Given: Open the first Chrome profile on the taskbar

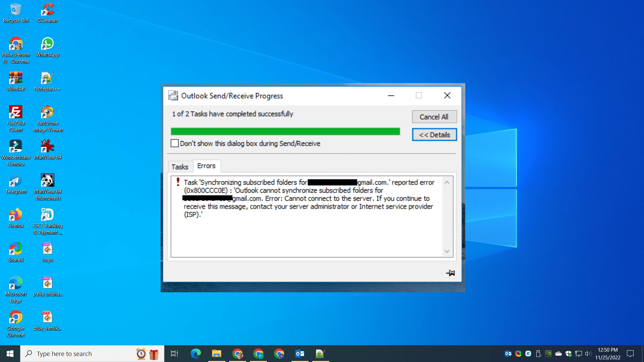Looking at the screenshot, I should coord(237,354).
